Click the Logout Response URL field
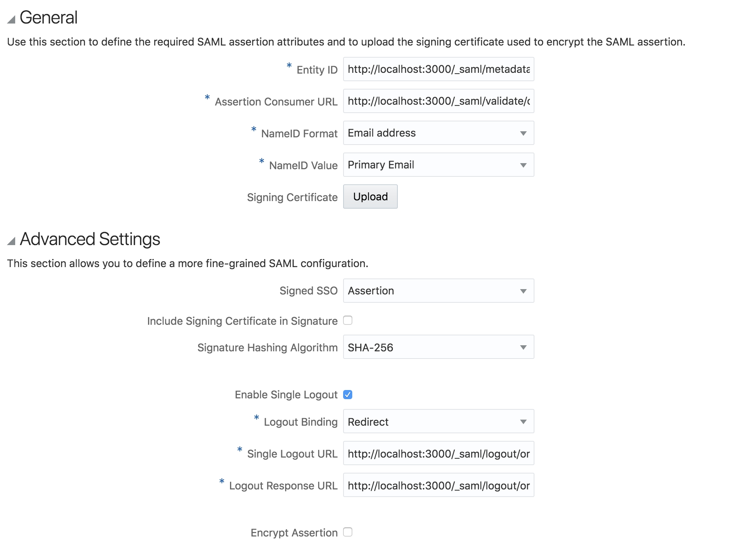 [x=438, y=485]
